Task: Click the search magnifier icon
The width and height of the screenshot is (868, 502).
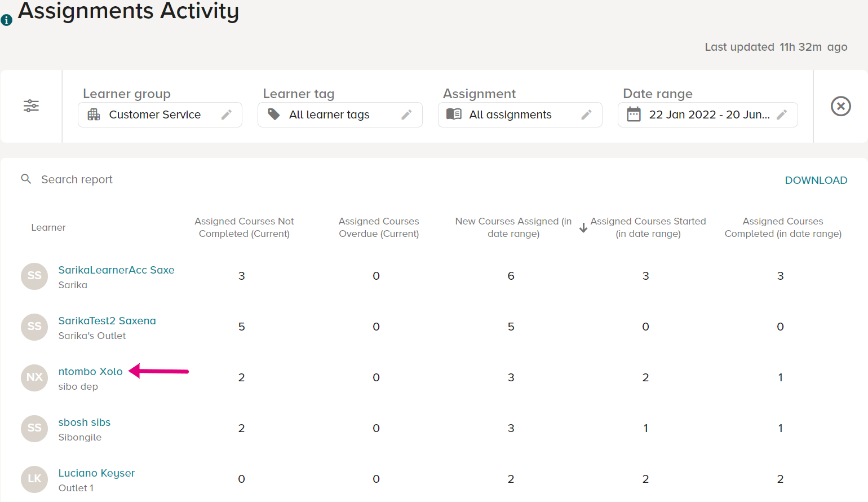Action: pyautogui.click(x=26, y=179)
